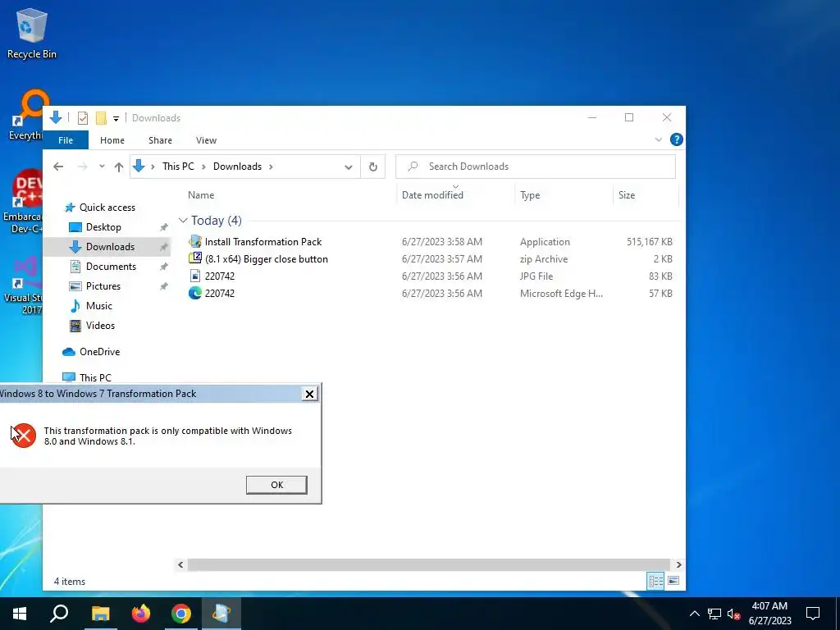Select the 220742 JPG file

(220, 276)
